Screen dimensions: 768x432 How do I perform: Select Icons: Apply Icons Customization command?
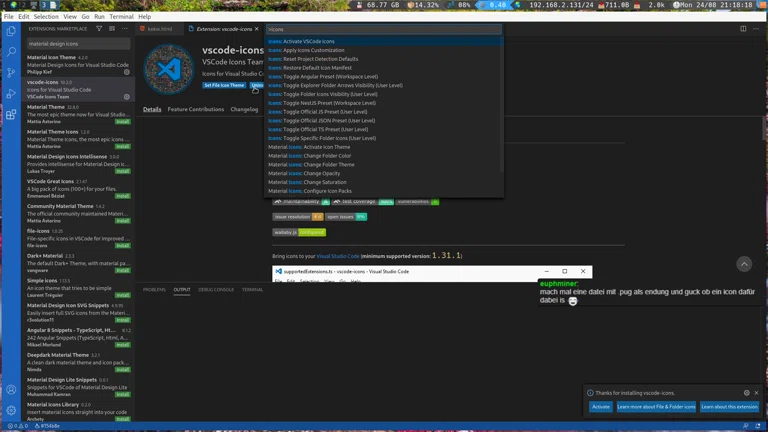coord(384,50)
